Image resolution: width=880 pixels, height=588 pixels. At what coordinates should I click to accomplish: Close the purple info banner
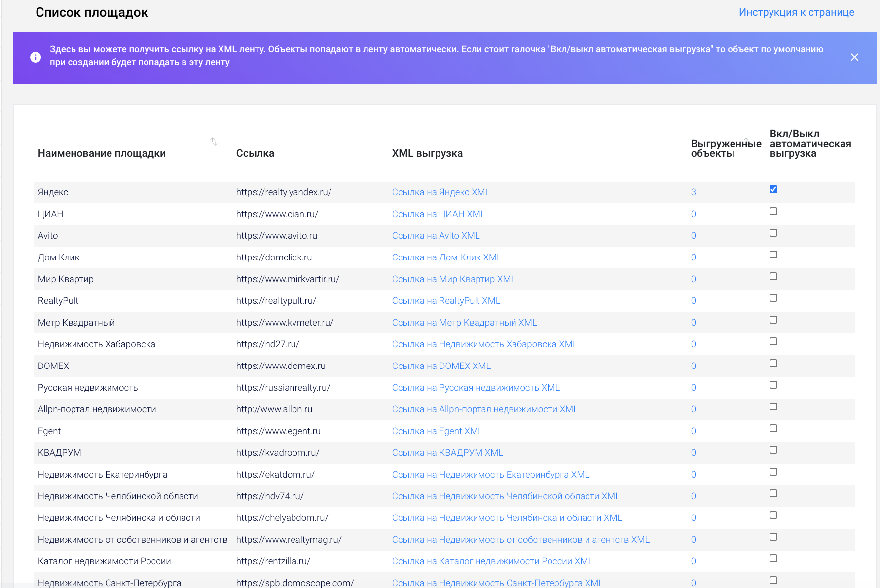(854, 57)
